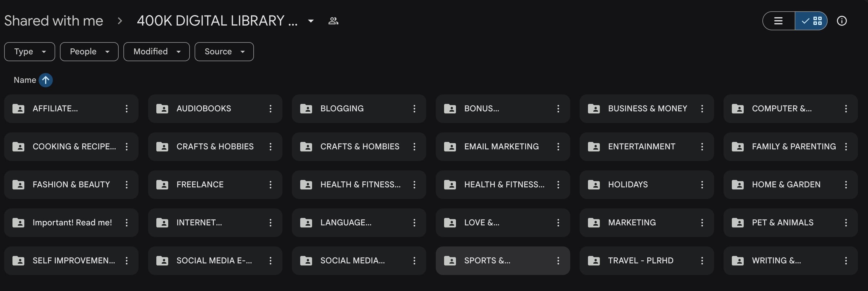Reverse sort direction with the arrow icon
The image size is (868, 291).
coord(45,80)
